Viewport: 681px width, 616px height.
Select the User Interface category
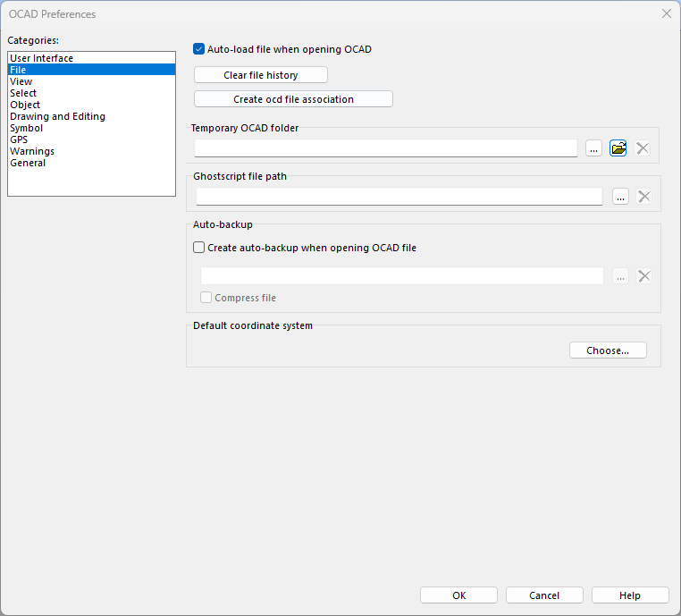92,58
